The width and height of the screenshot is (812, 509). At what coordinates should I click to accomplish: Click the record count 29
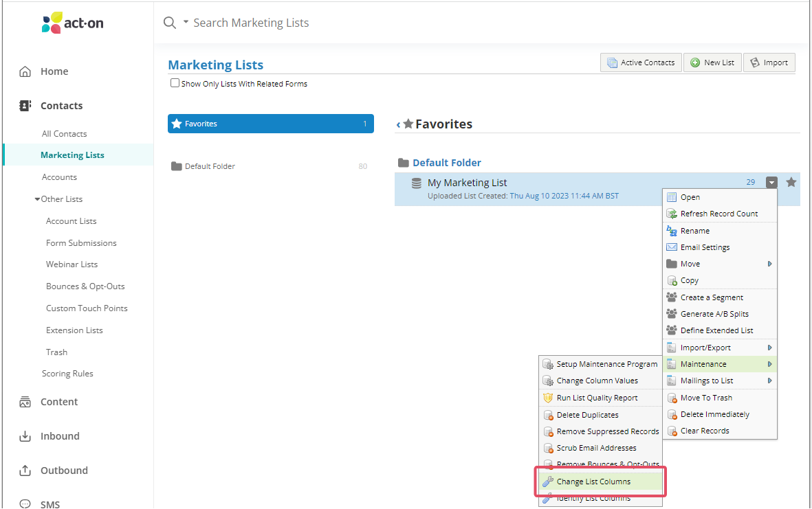click(750, 182)
